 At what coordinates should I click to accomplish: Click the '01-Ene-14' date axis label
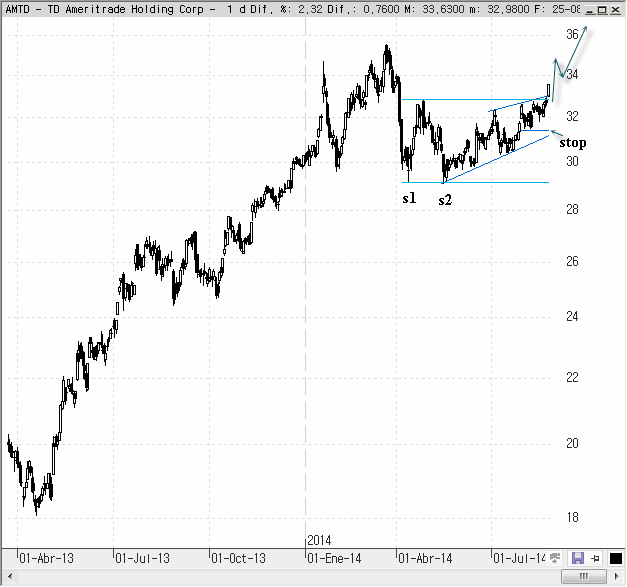pos(334,558)
